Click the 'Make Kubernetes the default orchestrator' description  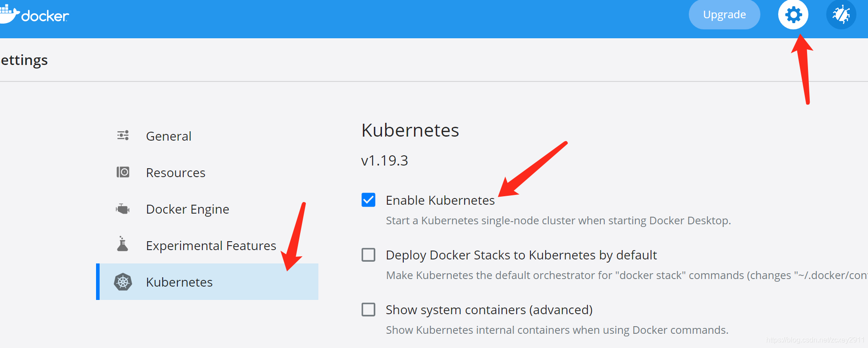point(627,275)
